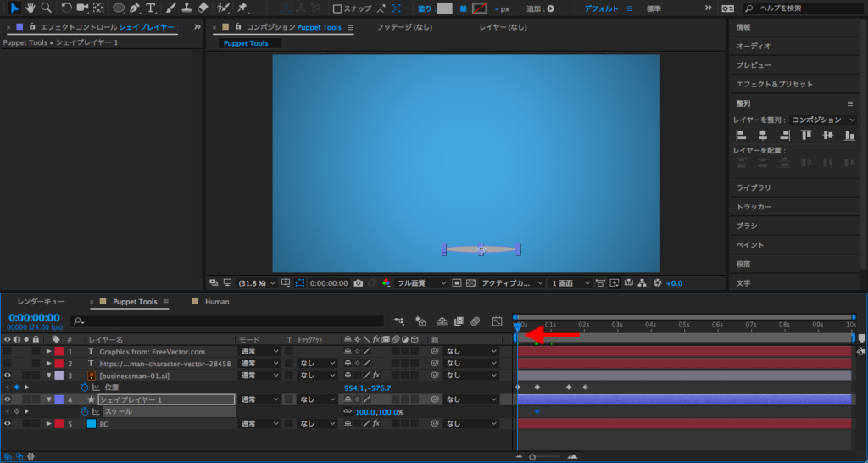This screenshot has height=463, width=868.
Task: Click the snapshot camera icon in viewer
Action: (359, 282)
